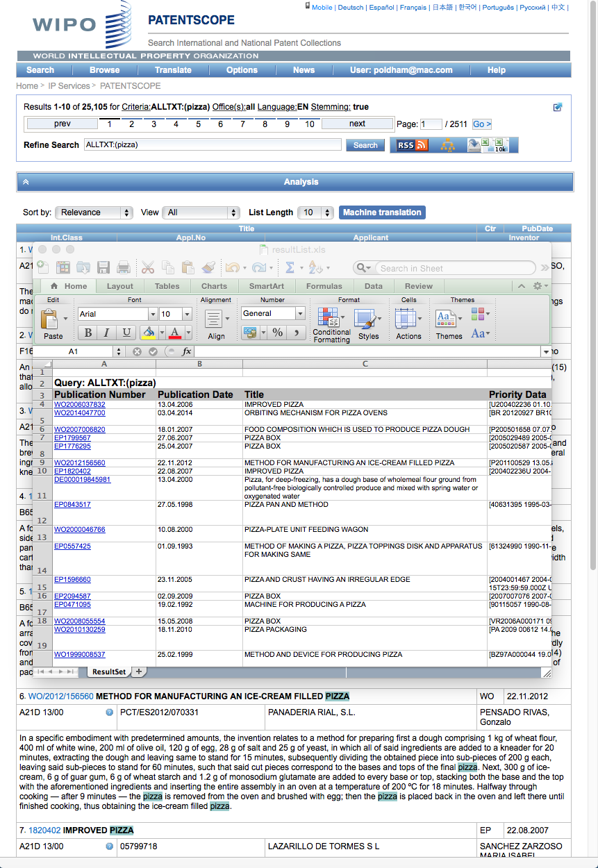Open the List Length dropdown

315,212
